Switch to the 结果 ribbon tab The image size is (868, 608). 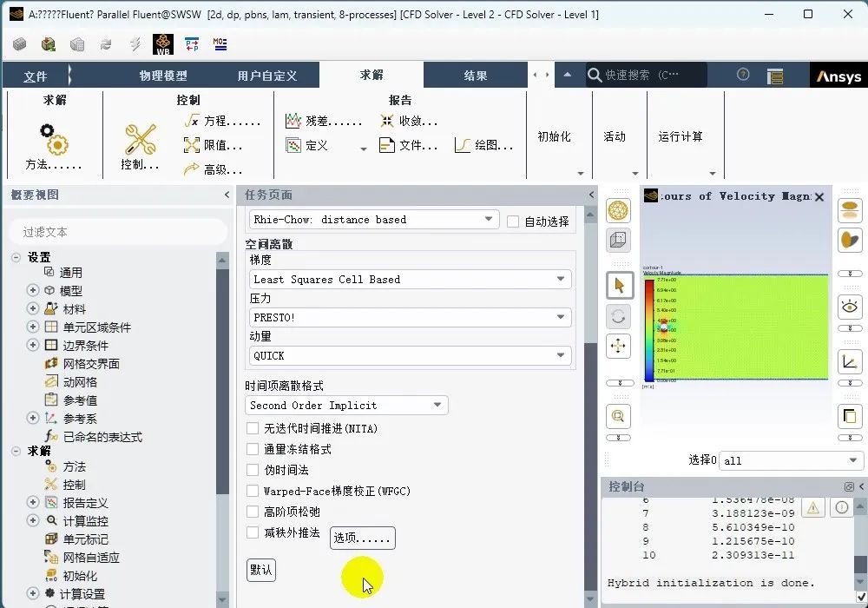coord(476,76)
